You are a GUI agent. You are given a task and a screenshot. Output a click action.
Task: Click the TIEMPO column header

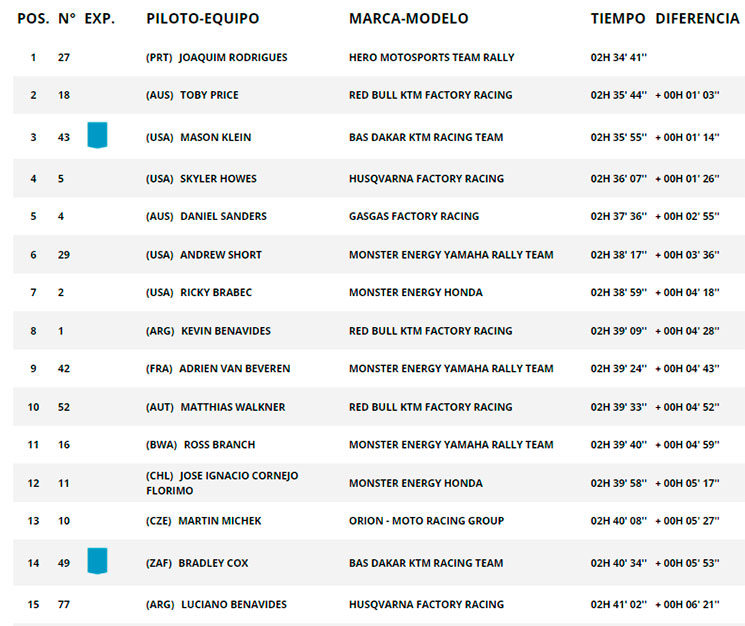point(618,19)
